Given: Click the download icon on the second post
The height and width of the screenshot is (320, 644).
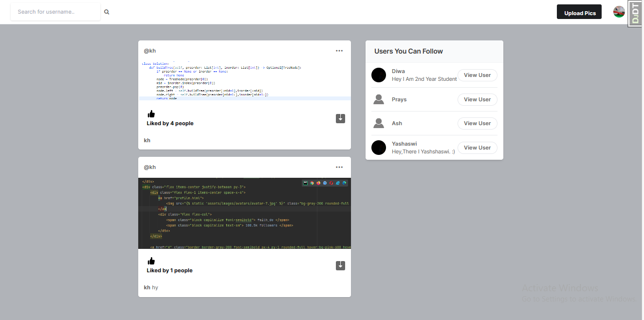Looking at the screenshot, I should [340, 265].
